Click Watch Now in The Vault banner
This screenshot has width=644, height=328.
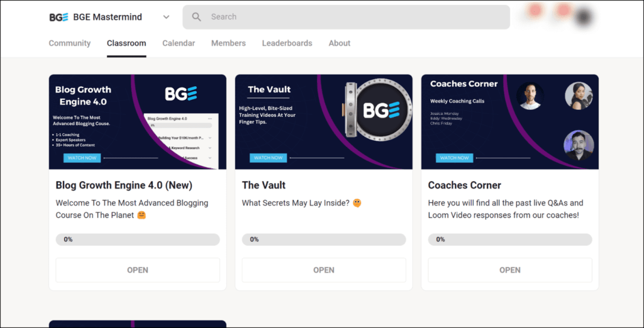[268, 158]
